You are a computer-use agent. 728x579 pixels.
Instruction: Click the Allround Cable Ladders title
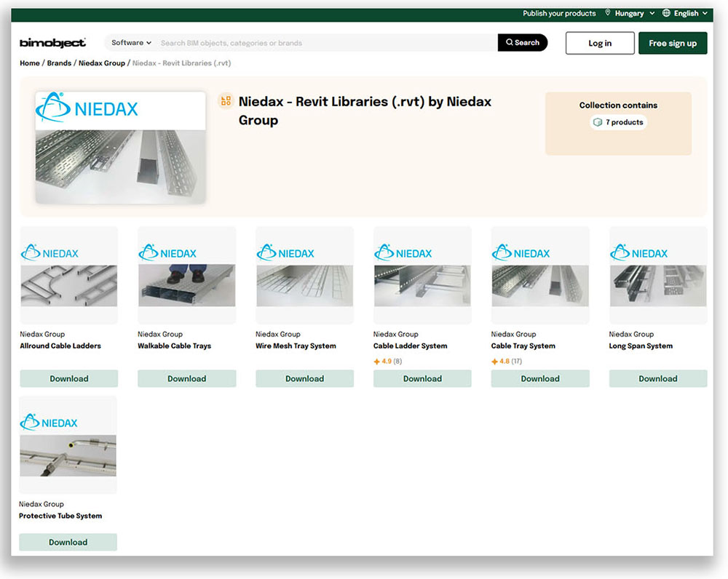click(60, 346)
